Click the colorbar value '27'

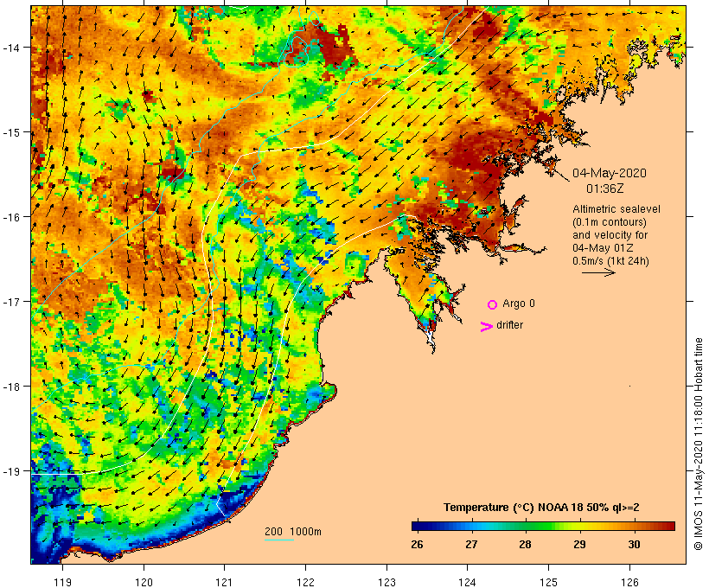471,544
